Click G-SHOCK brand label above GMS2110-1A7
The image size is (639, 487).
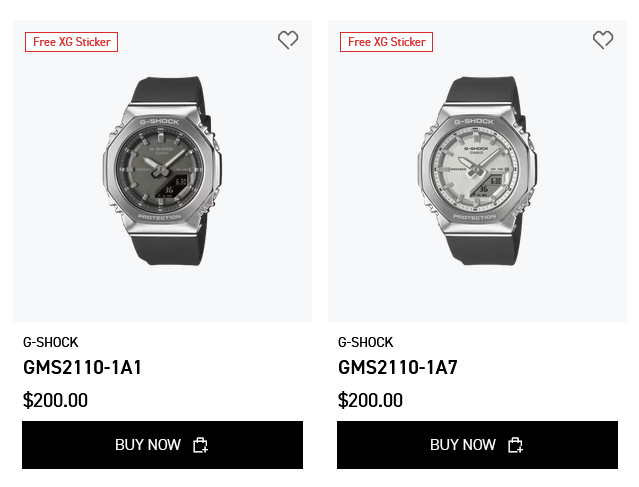point(366,342)
